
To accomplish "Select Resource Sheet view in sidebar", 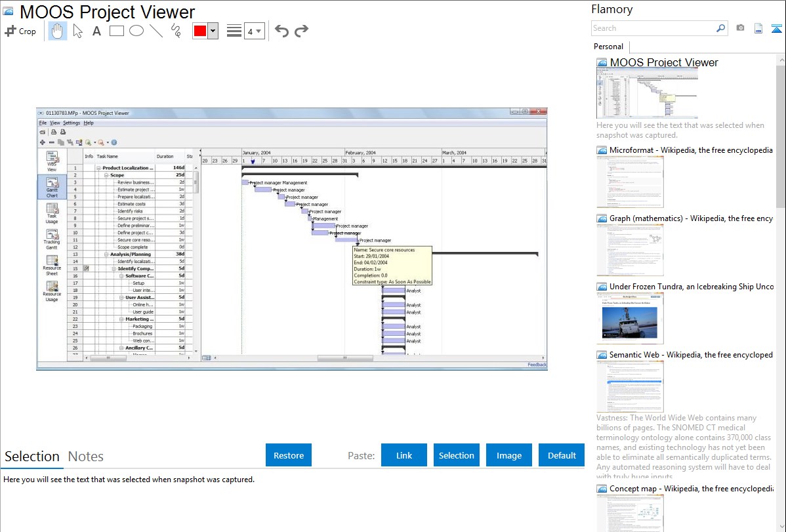I will [52, 265].
